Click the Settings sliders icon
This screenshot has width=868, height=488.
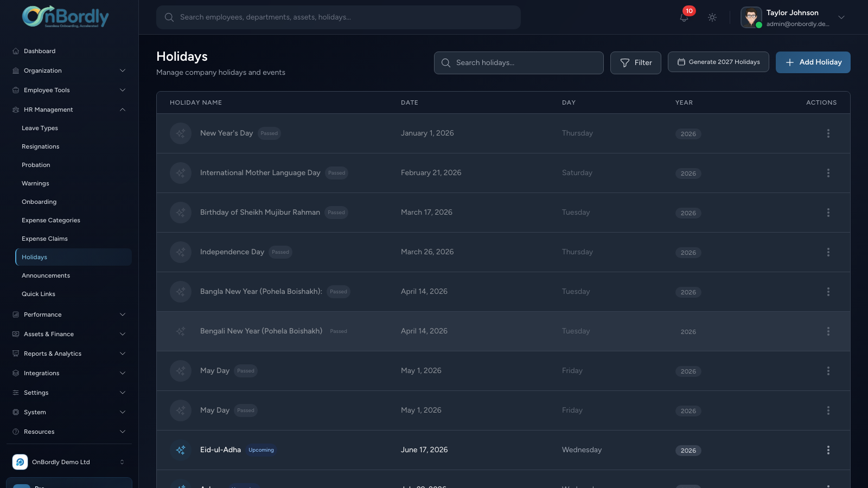click(16, 393)
